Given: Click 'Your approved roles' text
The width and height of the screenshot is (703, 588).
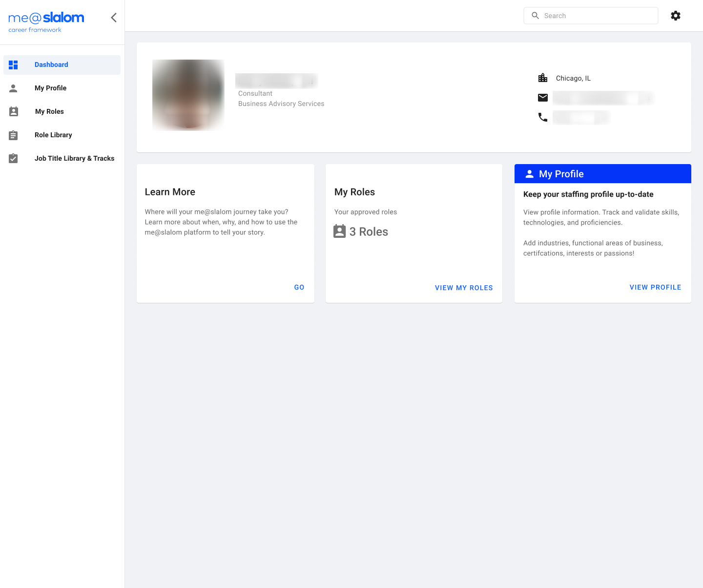Looking at the screenshot, I should click(x=366, y=212).
